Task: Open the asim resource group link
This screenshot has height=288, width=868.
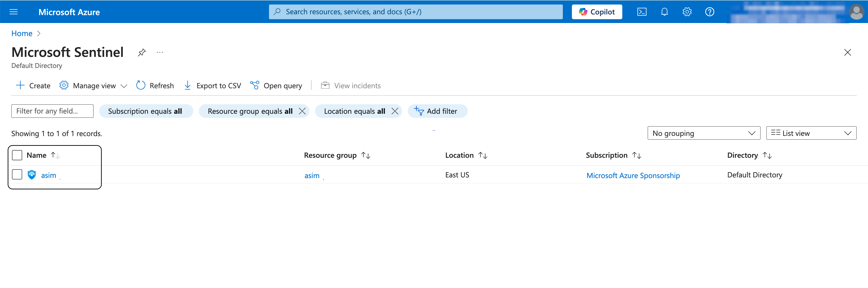Action: [x=312, y=175]
